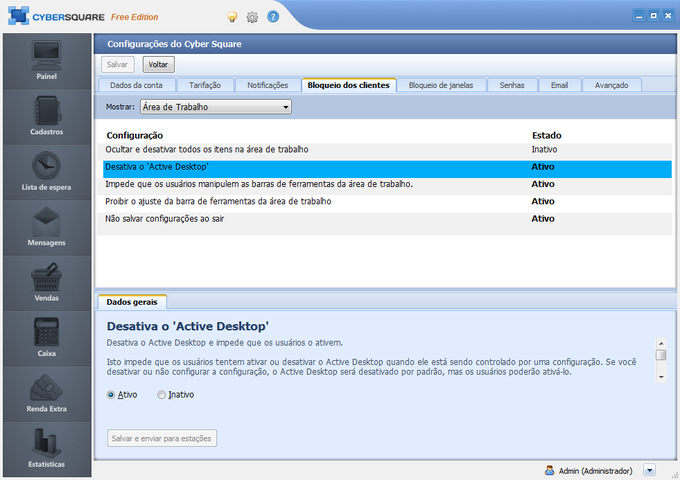This screenshot has width=680, height=480.
Task: Select Bloqueio dos clientes tab
Action: coord(349,85)
